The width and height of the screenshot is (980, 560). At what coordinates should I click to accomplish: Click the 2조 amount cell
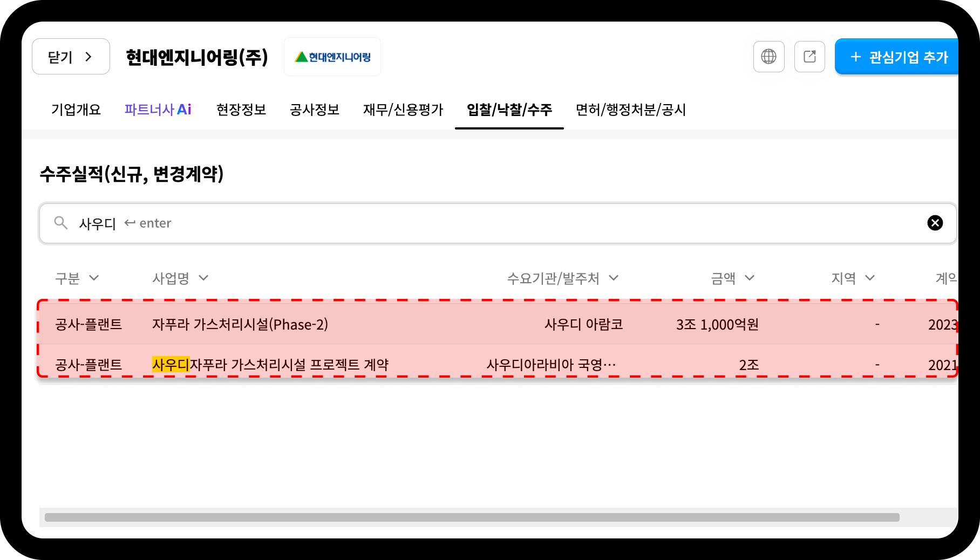tap(748, 365)
